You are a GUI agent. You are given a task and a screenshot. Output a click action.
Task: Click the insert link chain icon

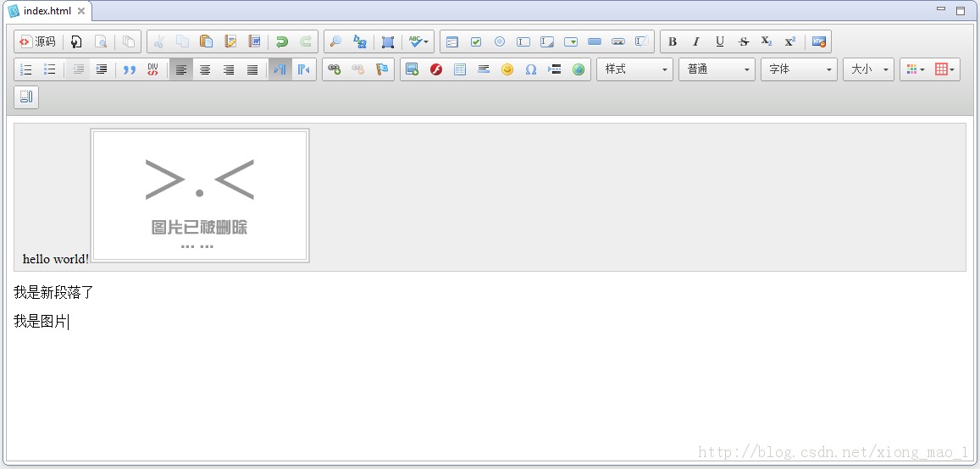(x=335, y=69)
